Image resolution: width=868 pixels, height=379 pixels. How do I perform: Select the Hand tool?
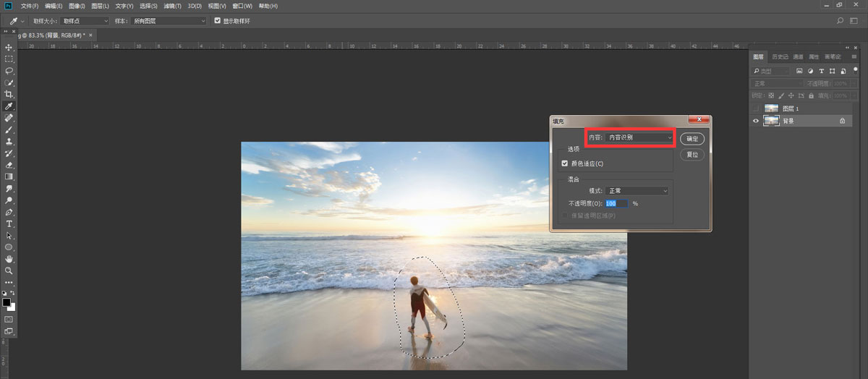pyautogui.click(x=9, y=259)
